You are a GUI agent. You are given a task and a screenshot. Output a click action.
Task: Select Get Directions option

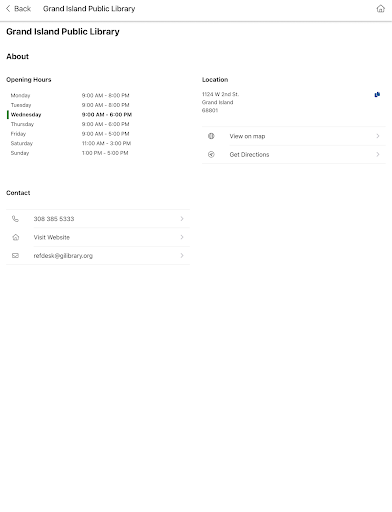click(294, 154)
